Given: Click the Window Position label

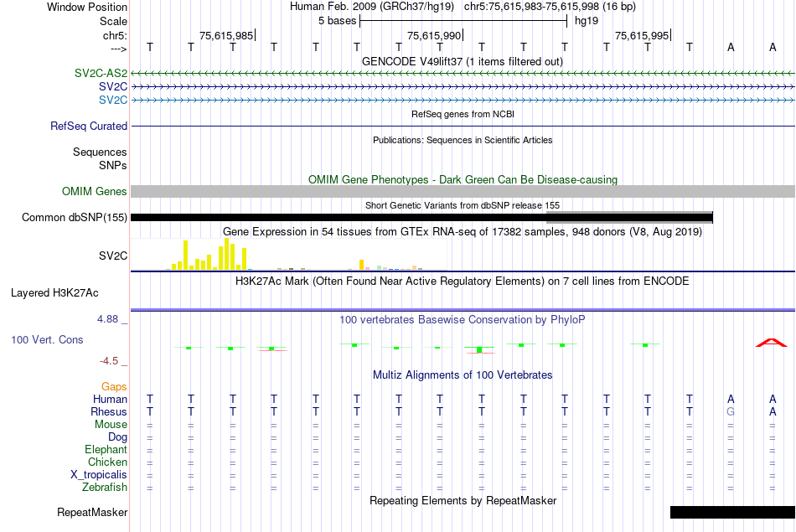Looking at the screenshot, I should tap(87, 7).
